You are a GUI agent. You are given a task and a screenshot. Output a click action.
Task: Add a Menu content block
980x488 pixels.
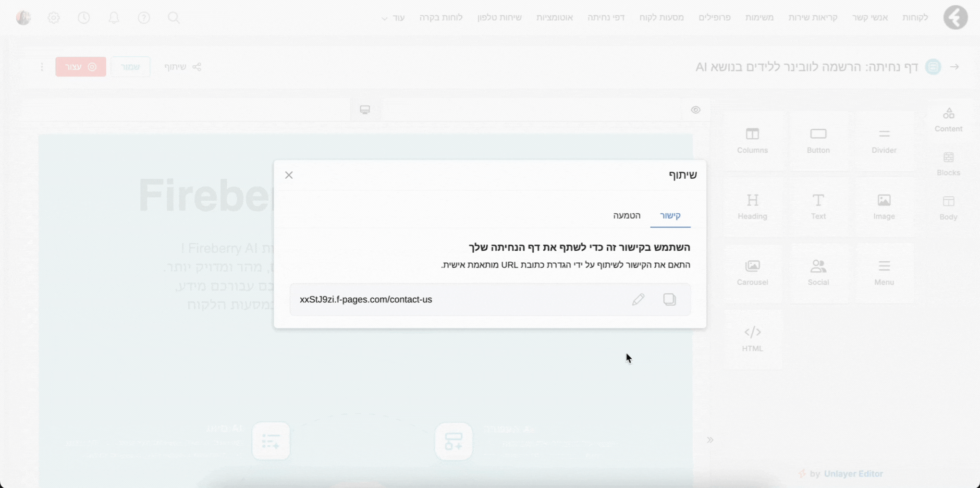click(x=884, y=273)
